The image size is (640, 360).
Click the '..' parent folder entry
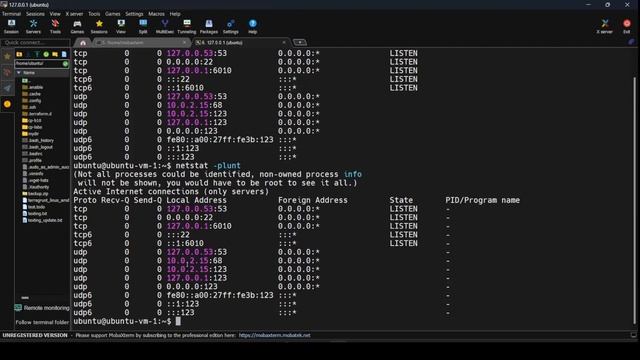[x=26, y=80]
